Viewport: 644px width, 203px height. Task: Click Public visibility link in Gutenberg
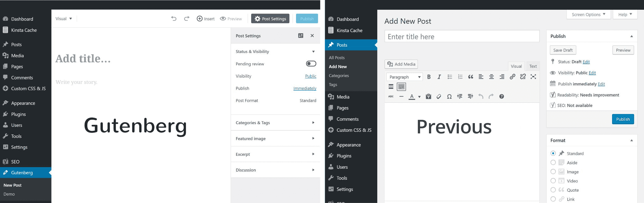[311, 76]
